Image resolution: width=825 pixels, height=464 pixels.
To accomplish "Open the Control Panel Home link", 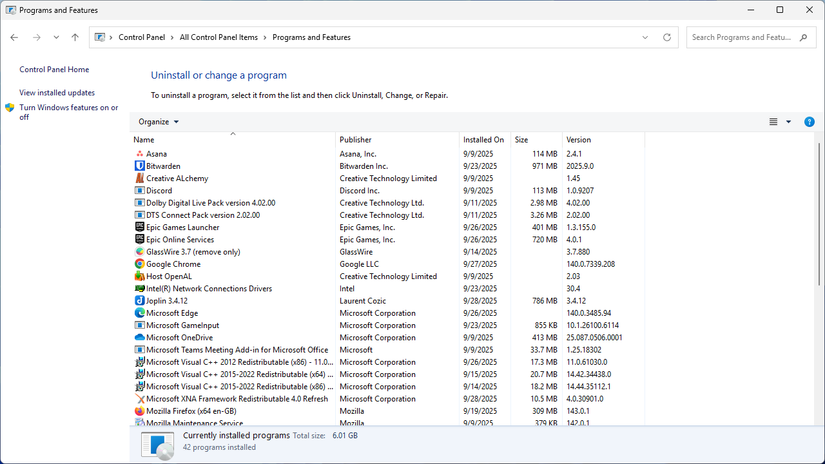I will [54, 70].
